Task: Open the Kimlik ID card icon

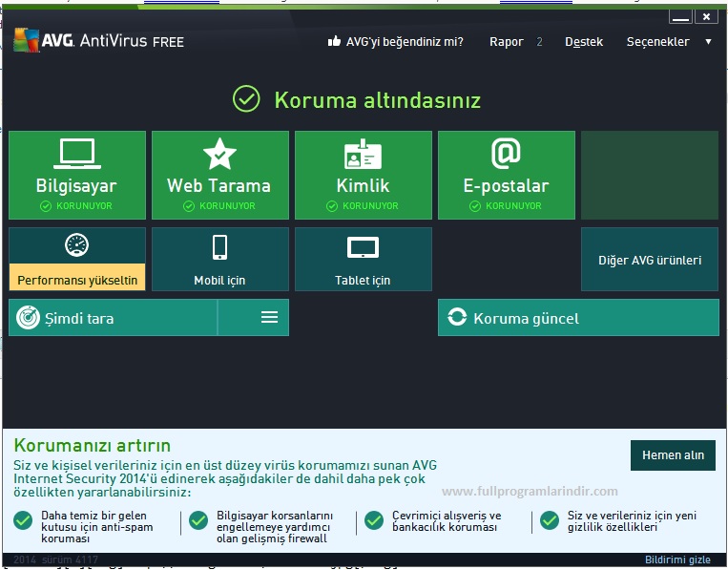Action: pos(364,154)
